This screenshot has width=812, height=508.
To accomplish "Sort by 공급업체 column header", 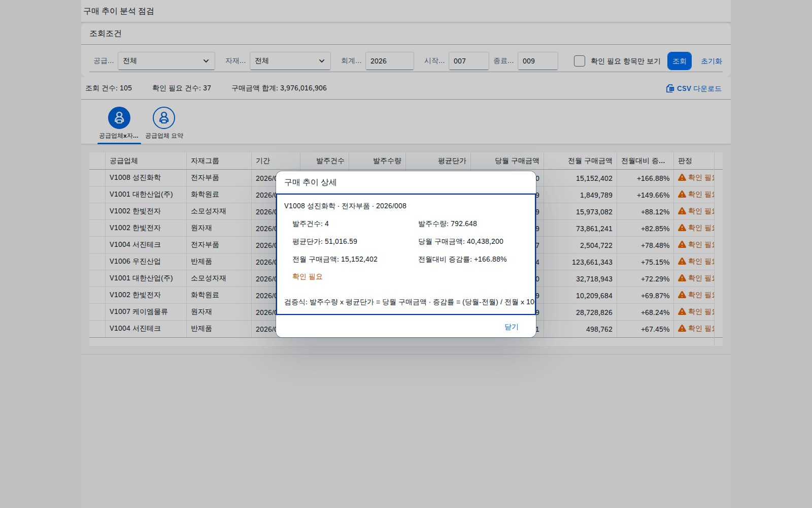I will point(146,161).
